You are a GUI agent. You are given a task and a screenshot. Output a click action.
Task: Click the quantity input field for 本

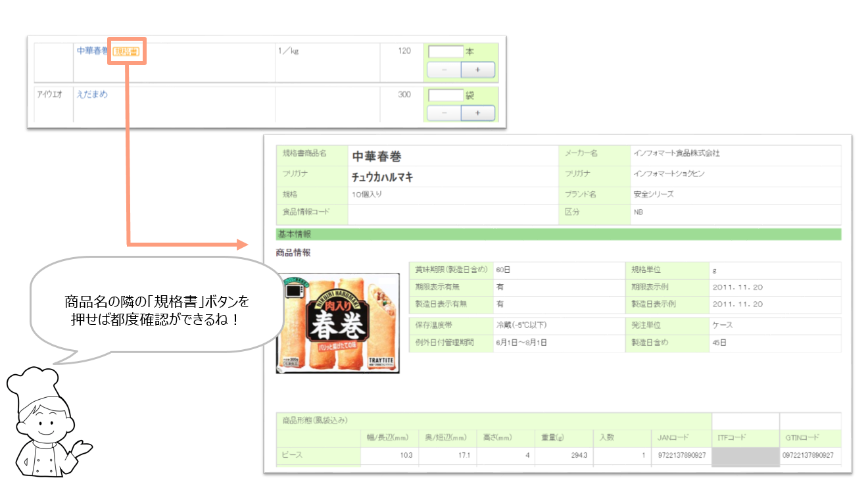[446, 51]
